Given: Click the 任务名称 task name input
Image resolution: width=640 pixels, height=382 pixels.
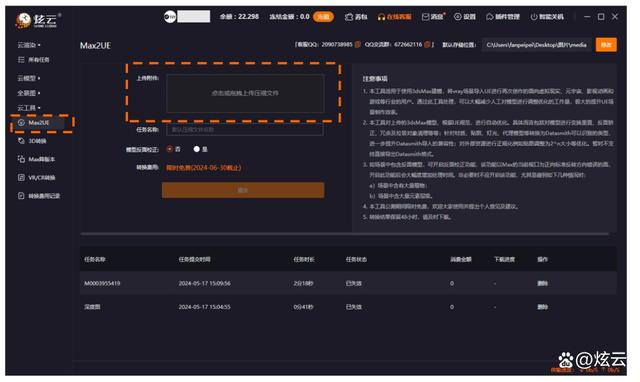Looking at the screenshot, I should 245,129.
